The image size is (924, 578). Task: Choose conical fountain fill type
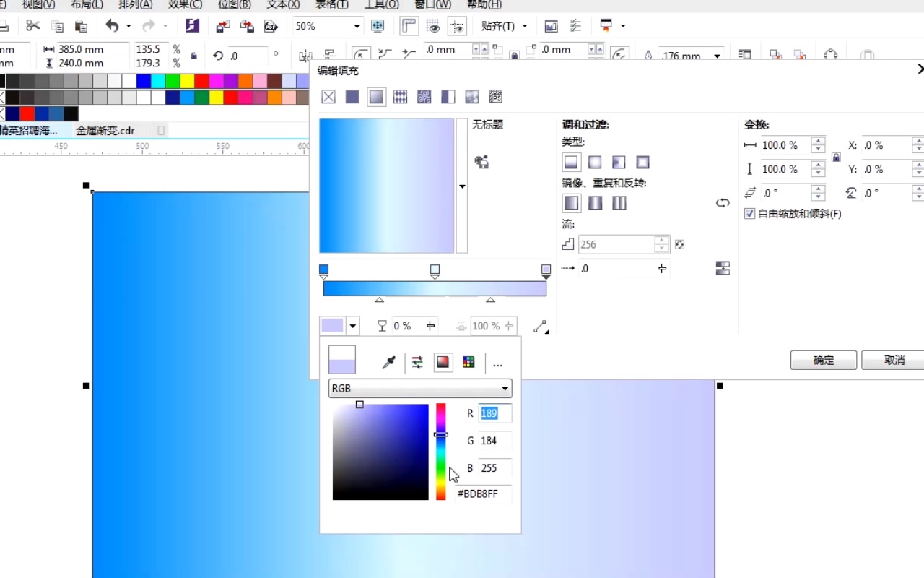(619, 162)
